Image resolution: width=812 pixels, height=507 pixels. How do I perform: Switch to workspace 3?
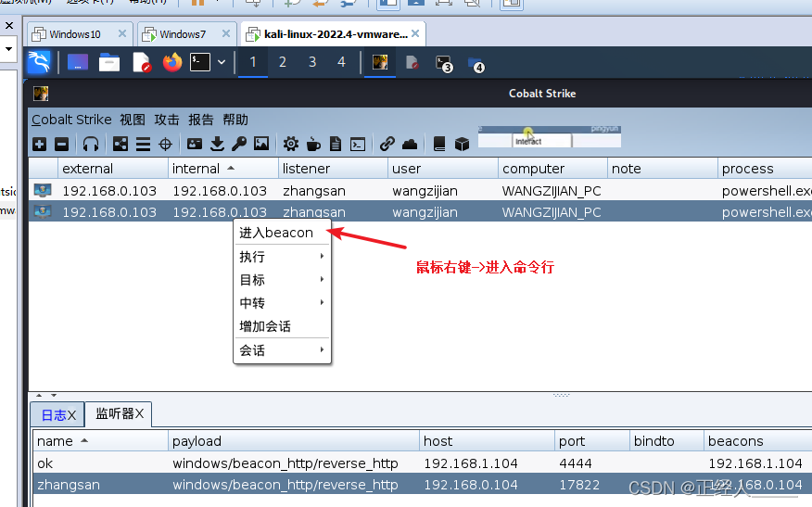[312, 62]
